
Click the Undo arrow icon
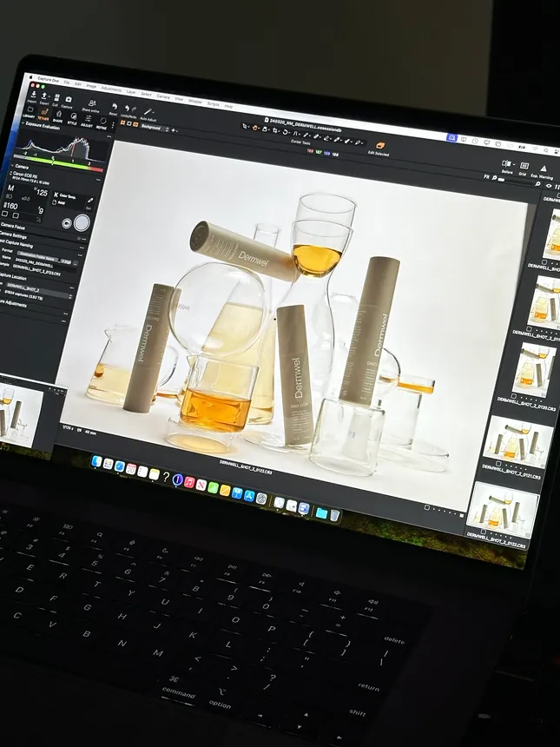tap(127, 109)
